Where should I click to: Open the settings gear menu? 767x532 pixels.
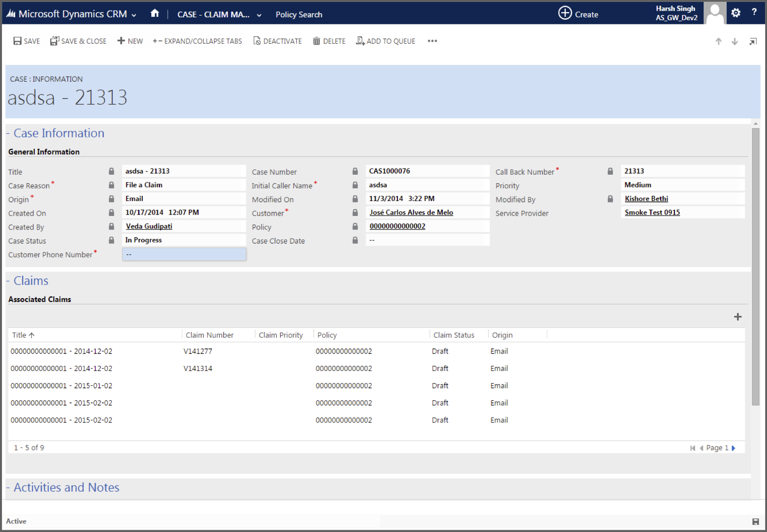coord(736,13)
